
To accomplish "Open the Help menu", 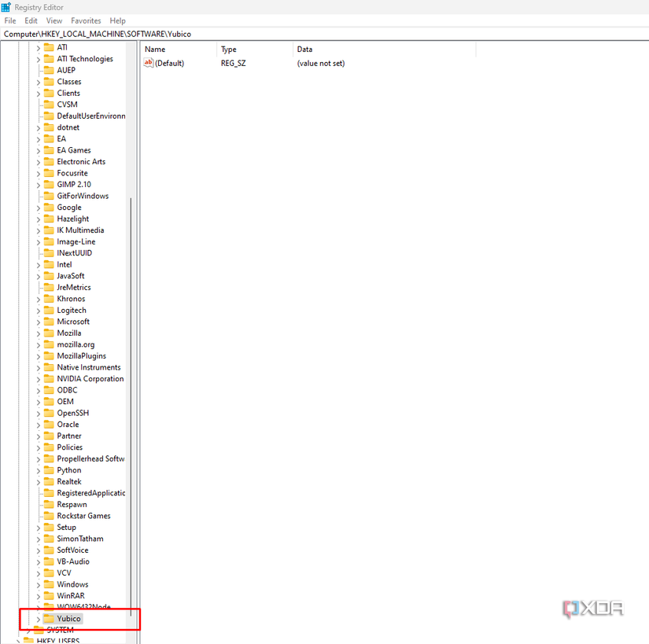I will point(117,20).
